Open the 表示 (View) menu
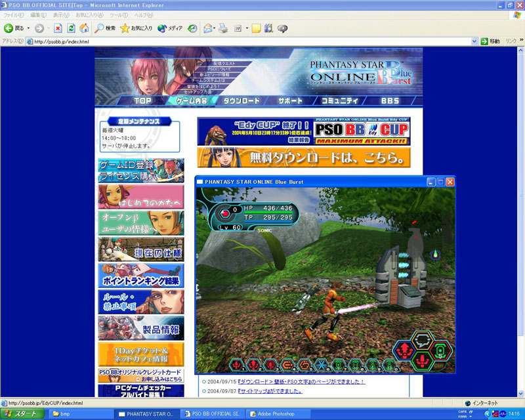Viewport: 525px width, 420px height. click(61, 14)
